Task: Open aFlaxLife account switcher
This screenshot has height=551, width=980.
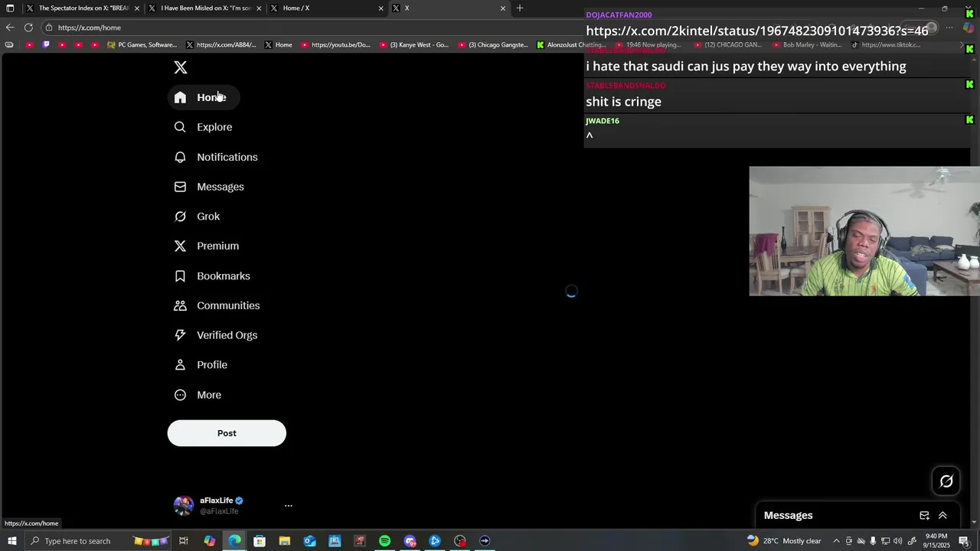Action: [x=233, y=505]
